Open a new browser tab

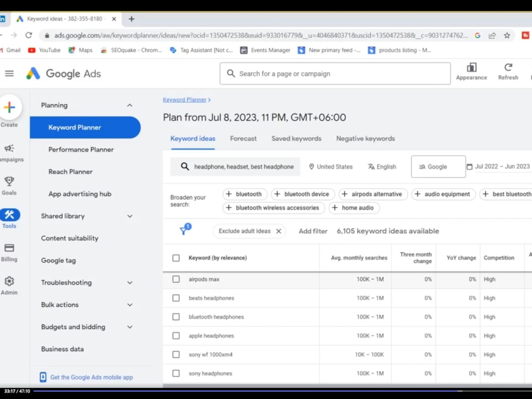(x=131, y=19)
